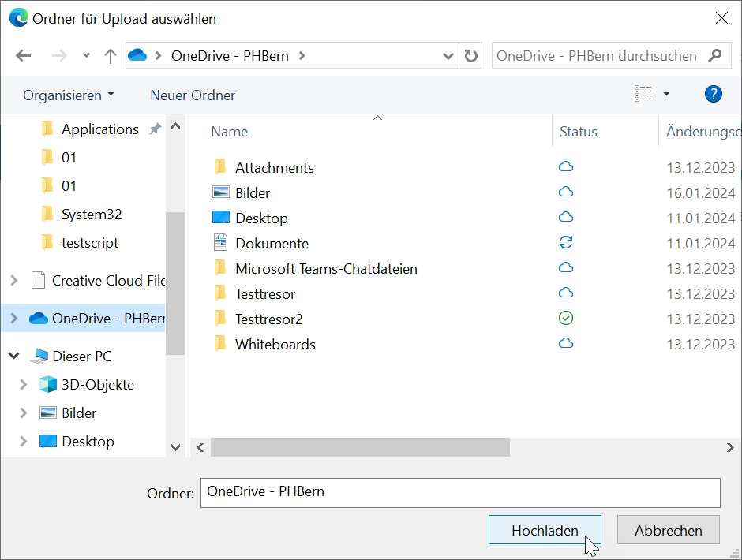Click the Dokumente sync status icon

click(565, 243)
